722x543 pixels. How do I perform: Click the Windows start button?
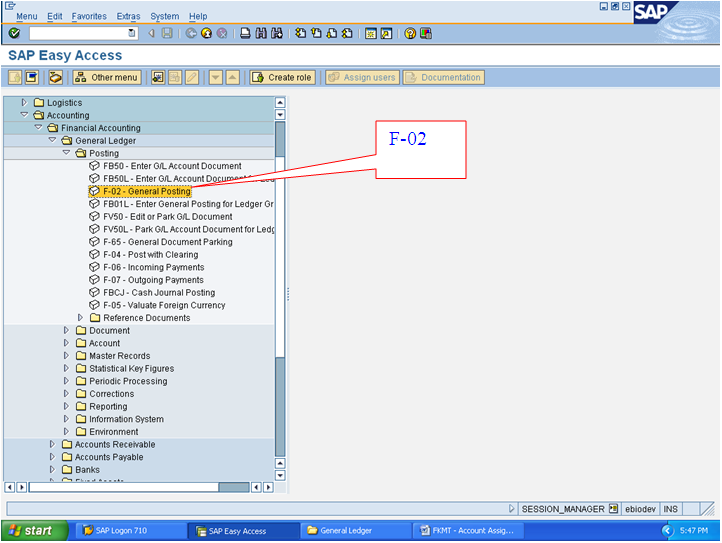pyautogui.click(x=35, y=531)
